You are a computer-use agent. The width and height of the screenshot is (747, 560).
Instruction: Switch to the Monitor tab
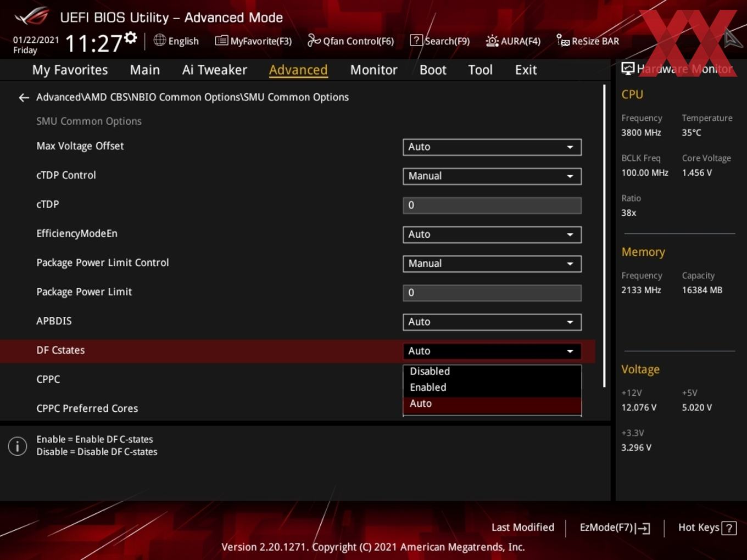coord(374,70)
